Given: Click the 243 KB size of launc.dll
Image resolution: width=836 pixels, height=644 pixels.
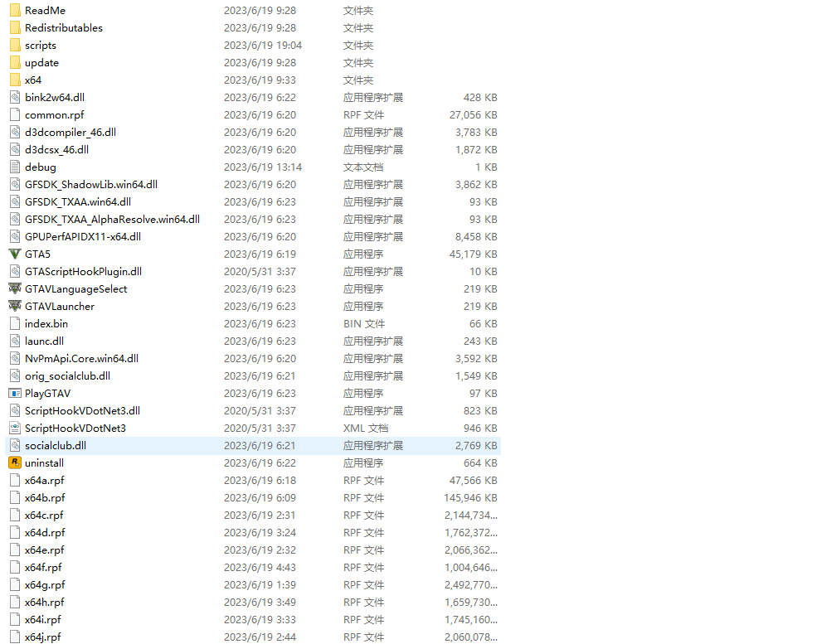Looking at the screenshot, I should pos(480,341).
